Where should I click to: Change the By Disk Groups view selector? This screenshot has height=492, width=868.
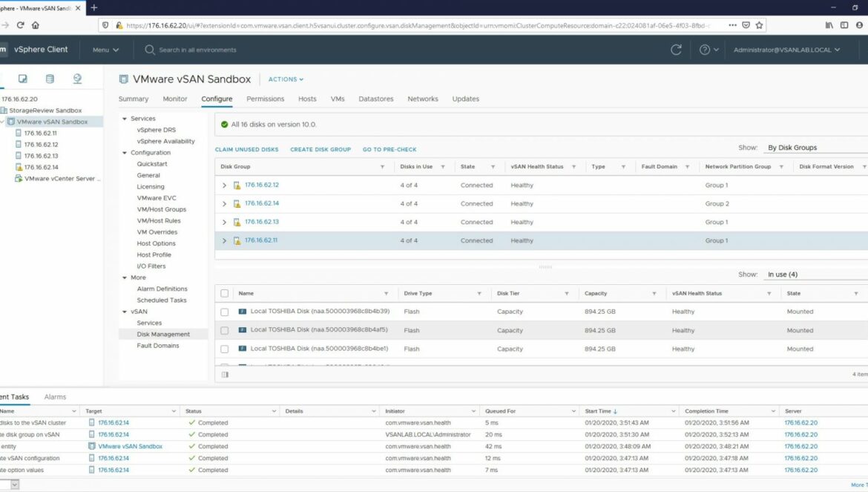click(x=815, y=148)
